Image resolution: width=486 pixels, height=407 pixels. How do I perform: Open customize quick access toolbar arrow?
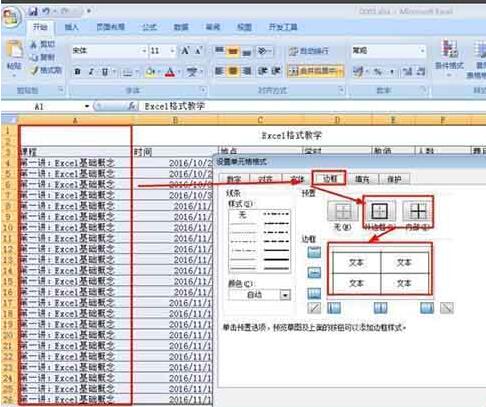point(89,11)
